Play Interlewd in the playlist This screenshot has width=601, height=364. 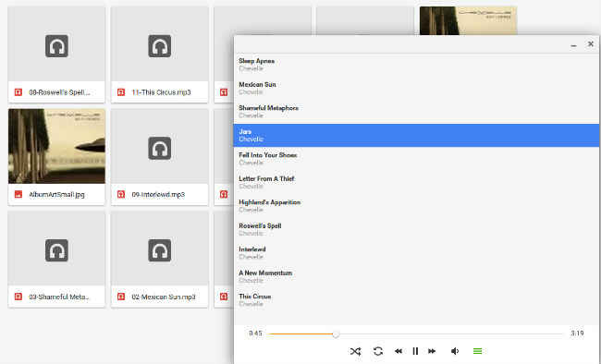[416, 253]
